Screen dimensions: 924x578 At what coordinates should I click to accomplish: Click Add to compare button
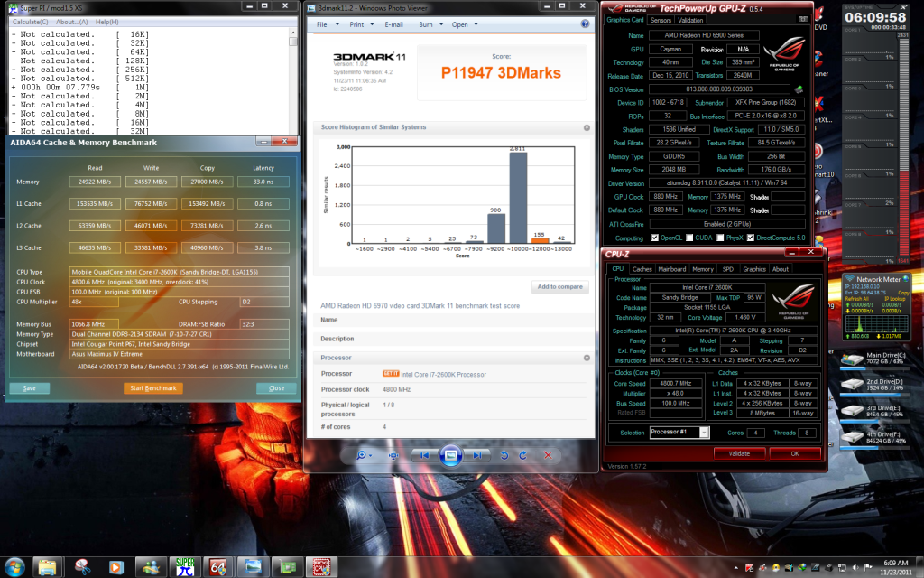(559, 286)
